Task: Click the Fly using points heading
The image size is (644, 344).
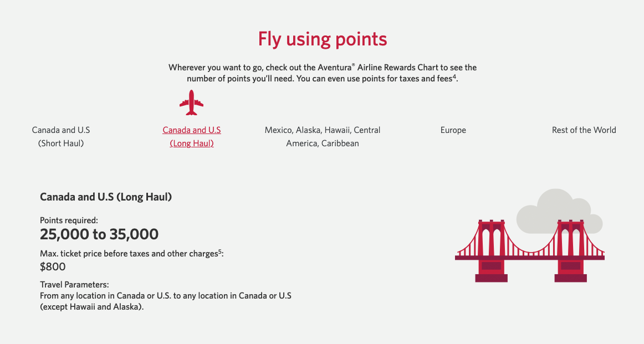Action: [x=322, y=39]
